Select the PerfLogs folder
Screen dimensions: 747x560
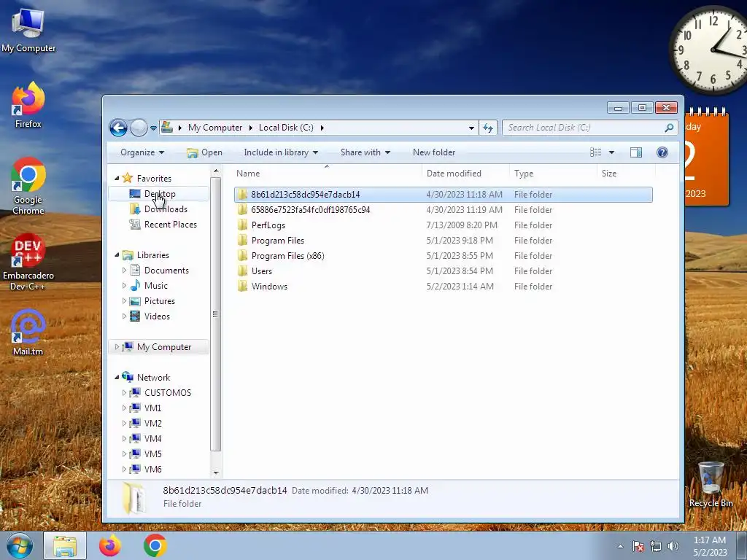coord(443,225)
